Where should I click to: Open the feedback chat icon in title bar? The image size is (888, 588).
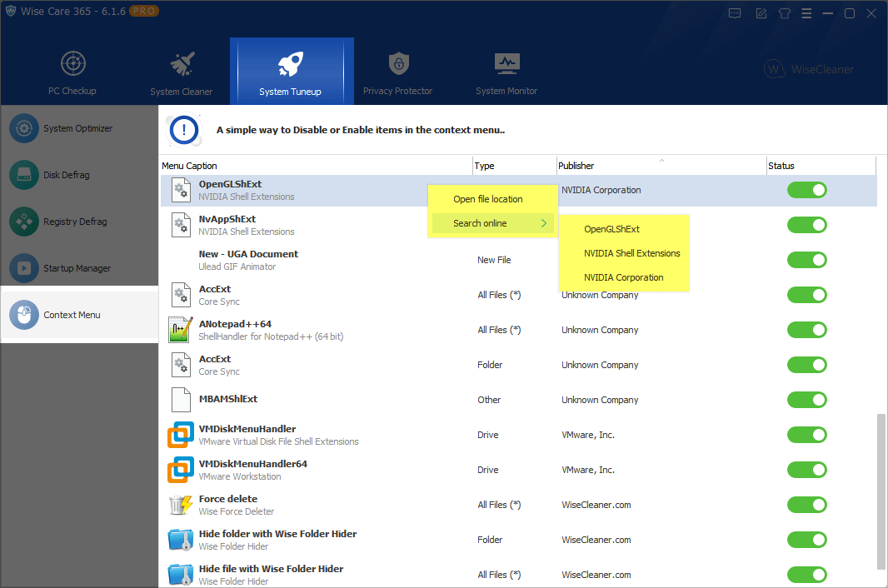[735, 13]
